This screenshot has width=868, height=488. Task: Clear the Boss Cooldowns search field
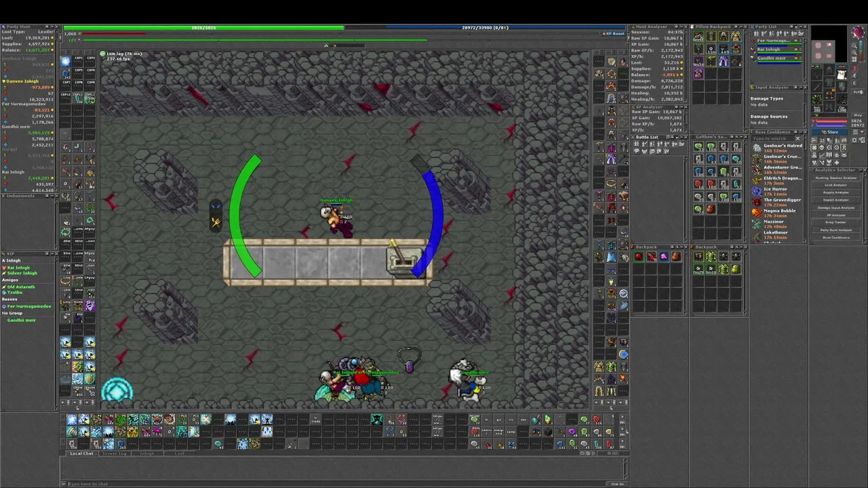(x=797, y=138)
